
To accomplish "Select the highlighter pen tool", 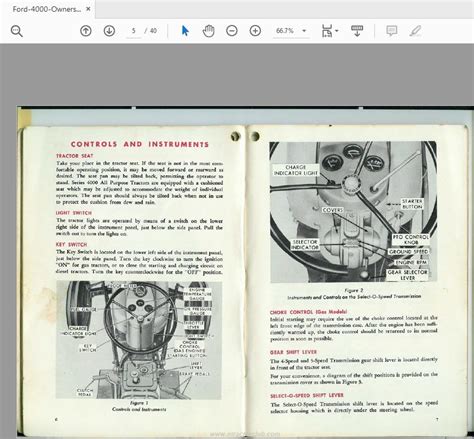I will pos(415,31).
